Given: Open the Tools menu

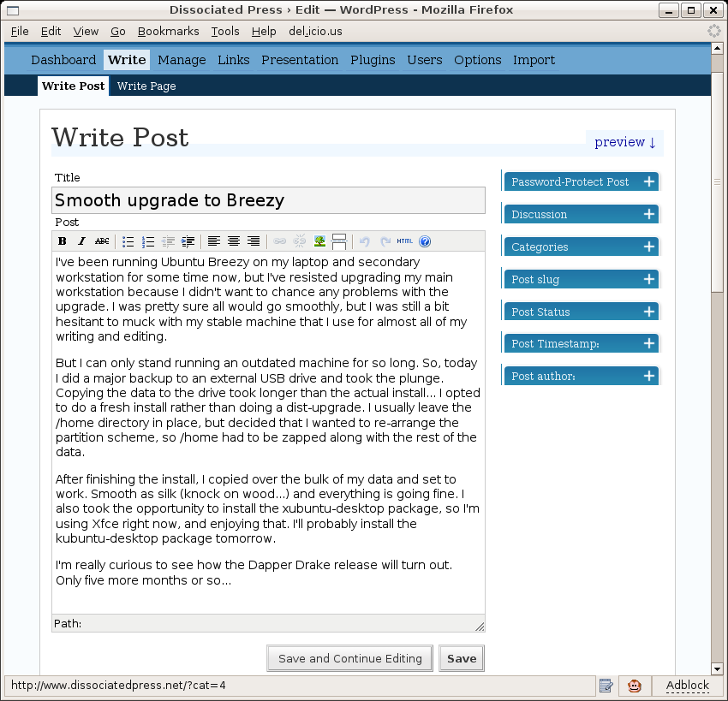Looking at the screenshot, I should 225,31.
